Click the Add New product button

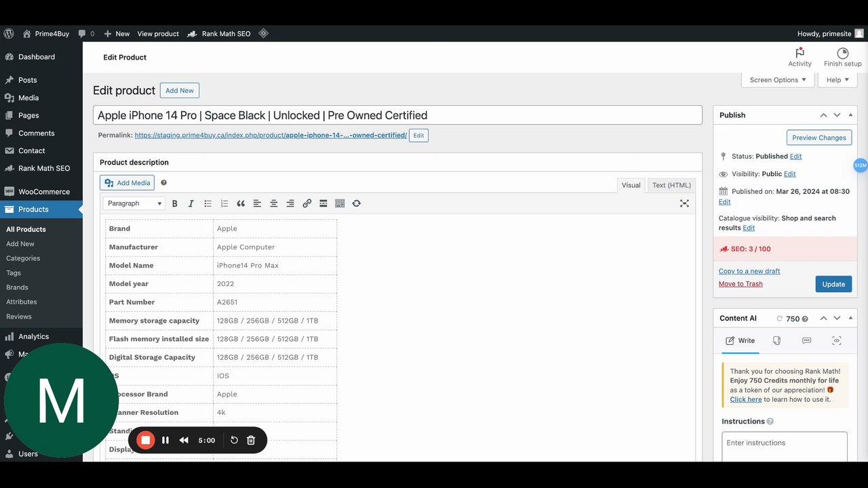coord(180,91)
